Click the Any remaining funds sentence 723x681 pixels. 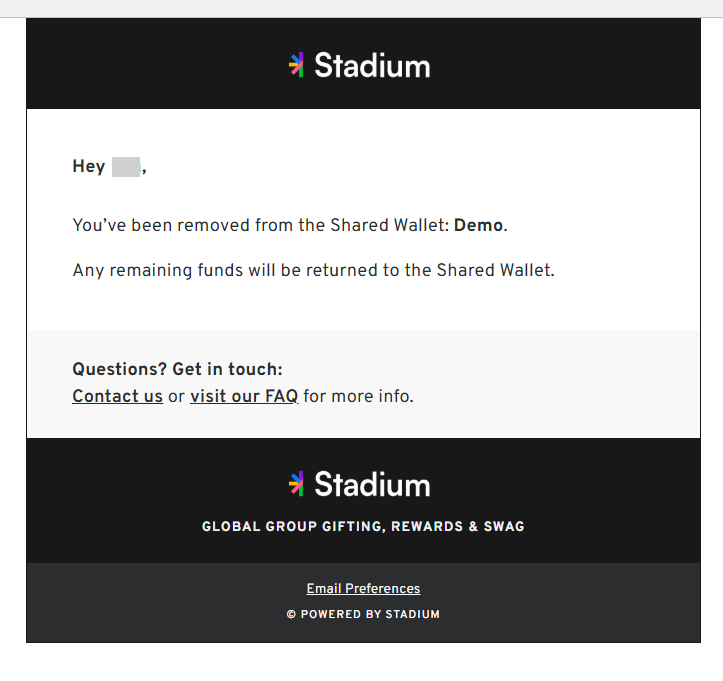314,270
